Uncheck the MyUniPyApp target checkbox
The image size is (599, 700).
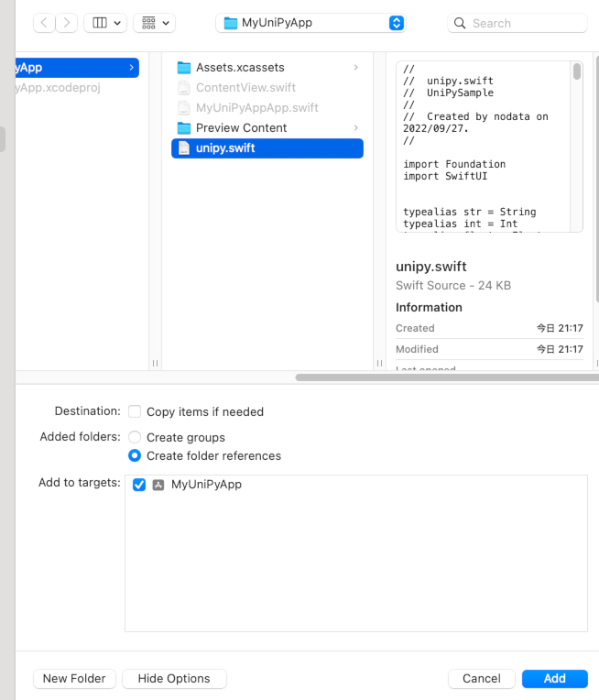point(139,485)
